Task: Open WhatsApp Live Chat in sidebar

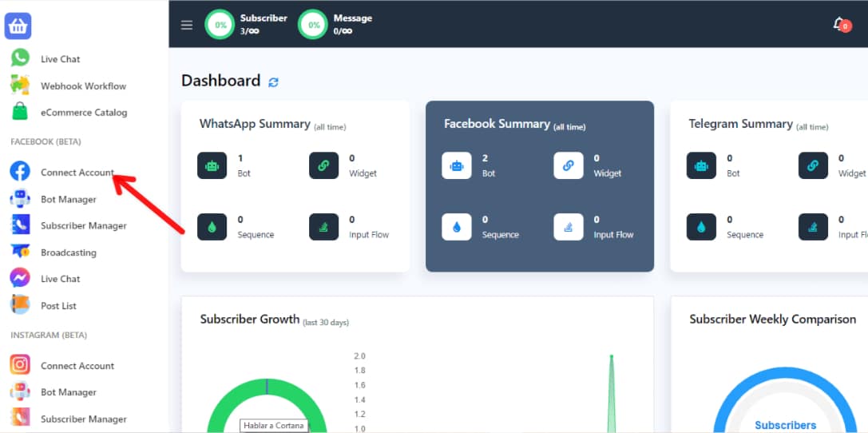Action: click(60, 59)
